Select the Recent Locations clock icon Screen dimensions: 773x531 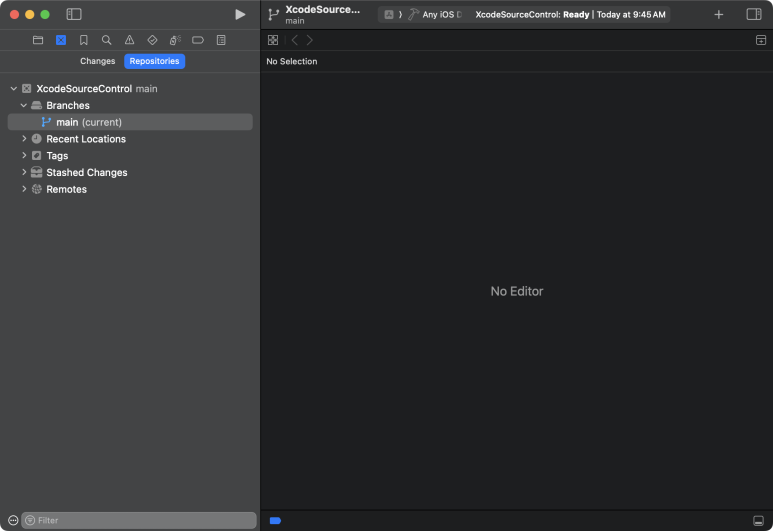pos(36,139)
